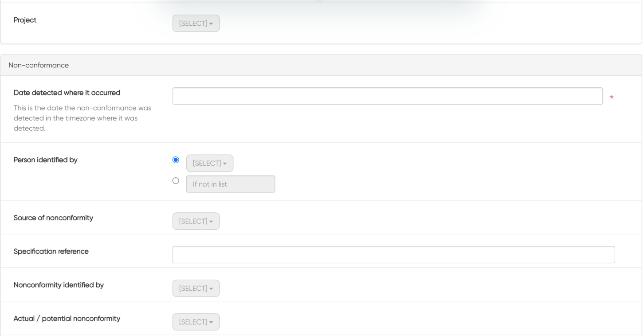Screen dimensions: 644x336
Task: Click the 'Project' field label
Action: 25,20
